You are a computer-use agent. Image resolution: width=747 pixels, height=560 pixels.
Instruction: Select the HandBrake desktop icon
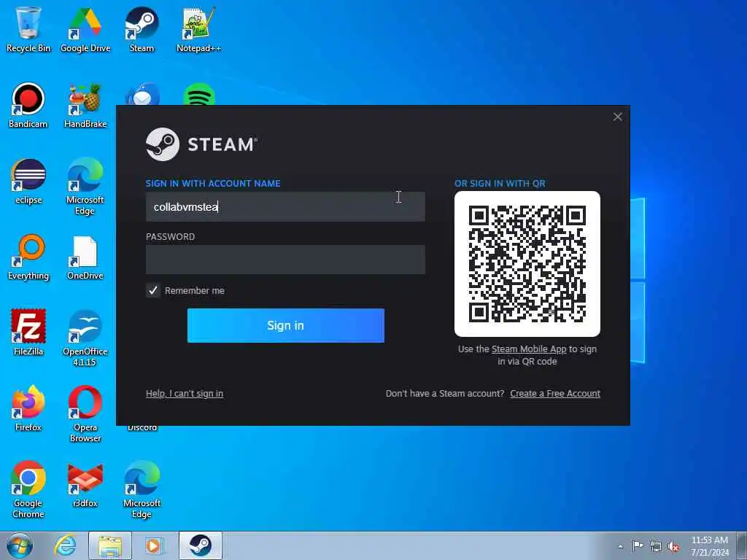tap(85, 105)
